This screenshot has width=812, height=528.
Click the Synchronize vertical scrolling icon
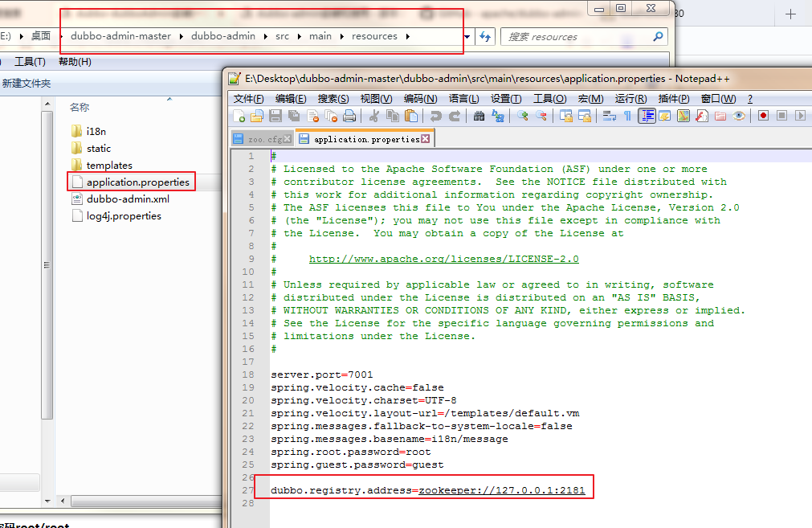click(566, 116)
